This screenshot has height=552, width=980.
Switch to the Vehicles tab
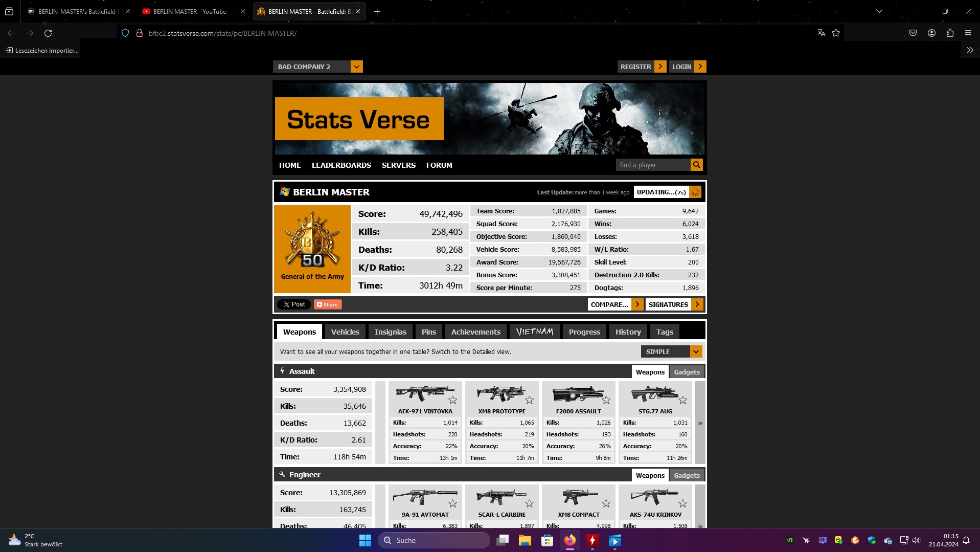pyautogui.click(x=345, y=332)
